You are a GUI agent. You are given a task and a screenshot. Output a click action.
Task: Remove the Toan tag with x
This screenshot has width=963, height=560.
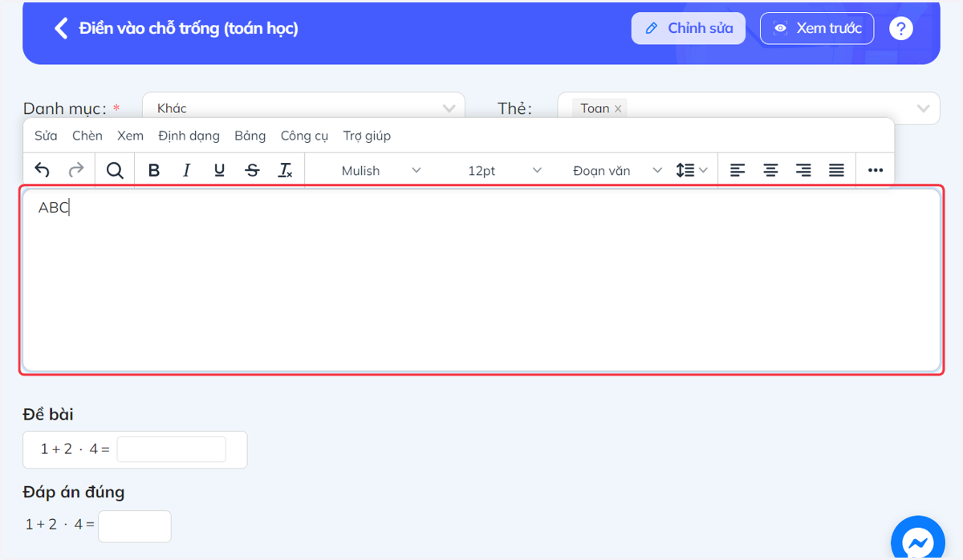coord(618,108)
